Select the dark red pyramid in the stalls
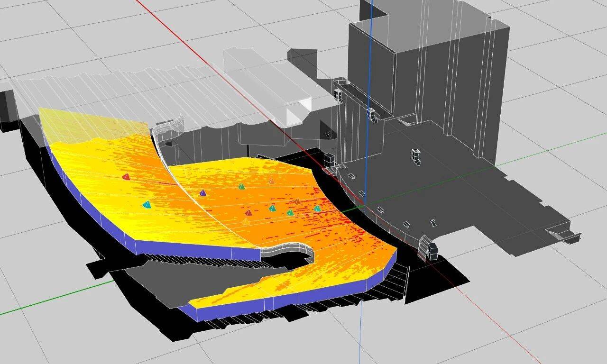This screenshot has height=364, width=607. coord(248,213)
